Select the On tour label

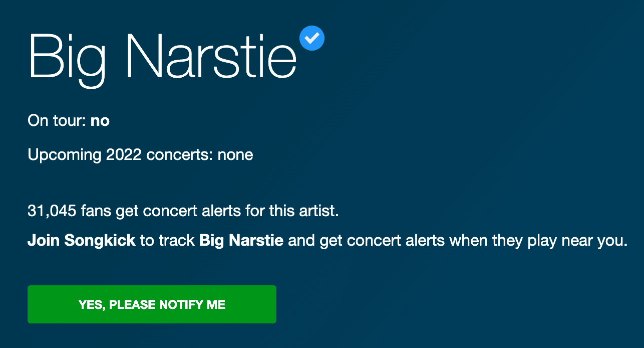[x=57, y=121]
